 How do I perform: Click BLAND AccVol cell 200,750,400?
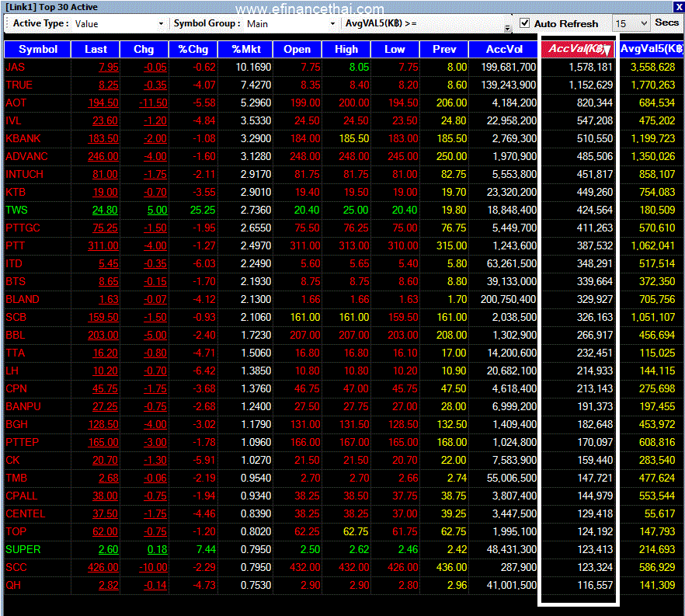click(x=508, y=300)
